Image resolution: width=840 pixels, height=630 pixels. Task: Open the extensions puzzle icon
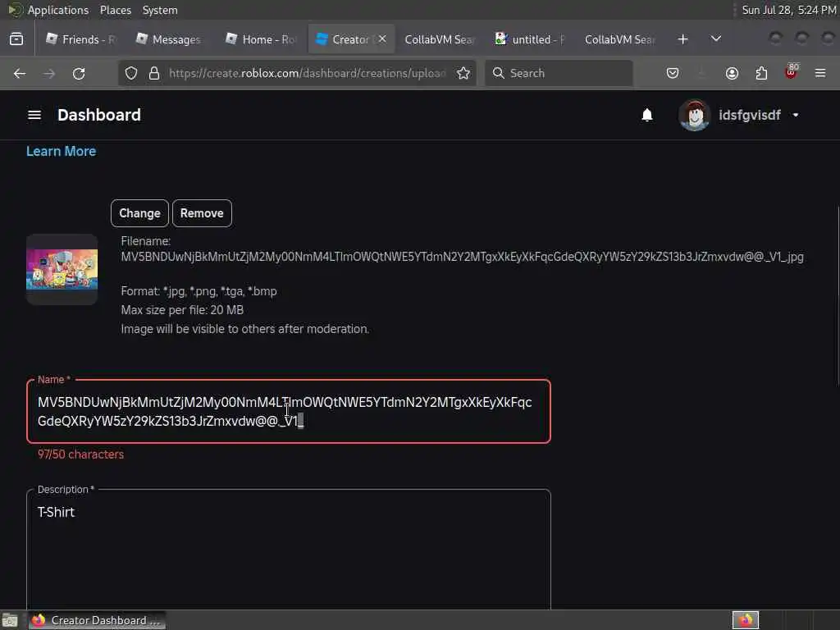(761, 73)
